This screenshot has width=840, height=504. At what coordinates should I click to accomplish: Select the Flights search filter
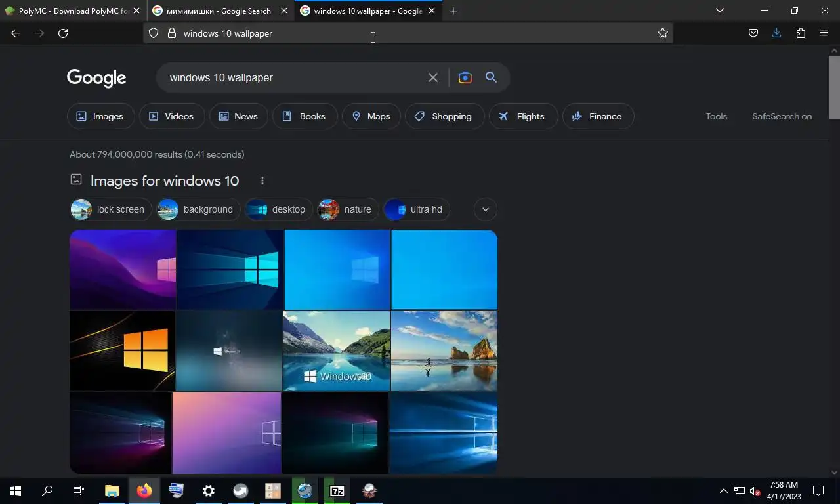coord(523,116)
